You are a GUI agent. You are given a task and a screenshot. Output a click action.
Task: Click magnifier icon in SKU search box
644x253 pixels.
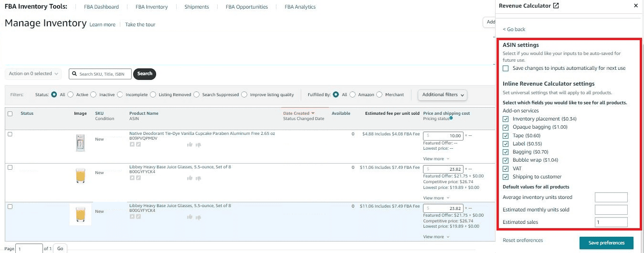pyautogui.click(x=74, y=74)
